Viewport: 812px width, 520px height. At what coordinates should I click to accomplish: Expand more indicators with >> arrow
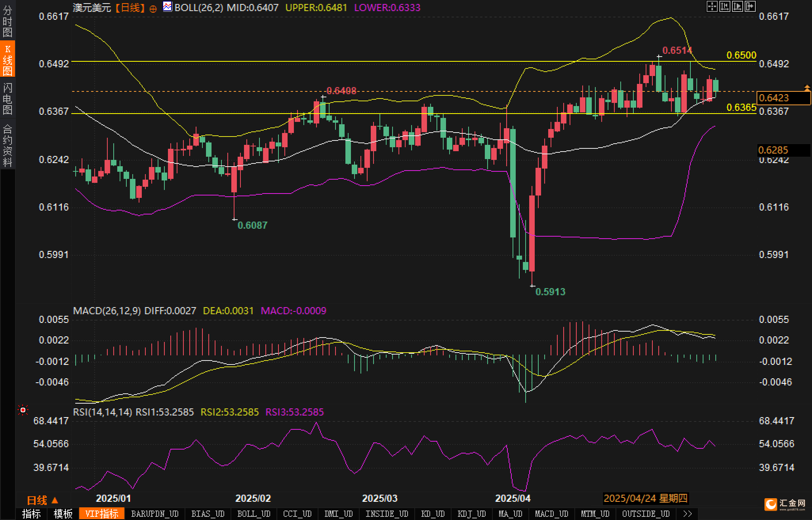(687, 514)
